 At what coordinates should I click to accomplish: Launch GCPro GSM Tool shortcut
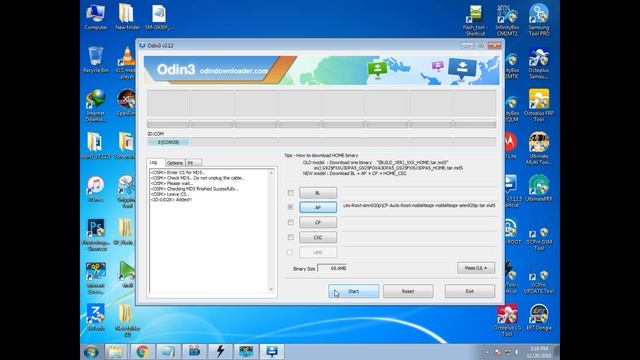pos(539,239)
